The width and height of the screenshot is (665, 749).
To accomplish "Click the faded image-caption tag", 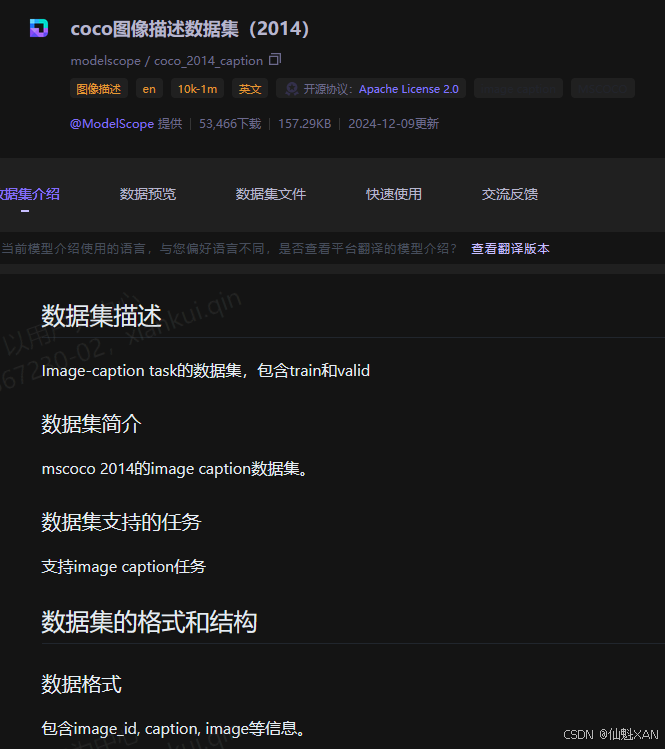I will (518, 88).
